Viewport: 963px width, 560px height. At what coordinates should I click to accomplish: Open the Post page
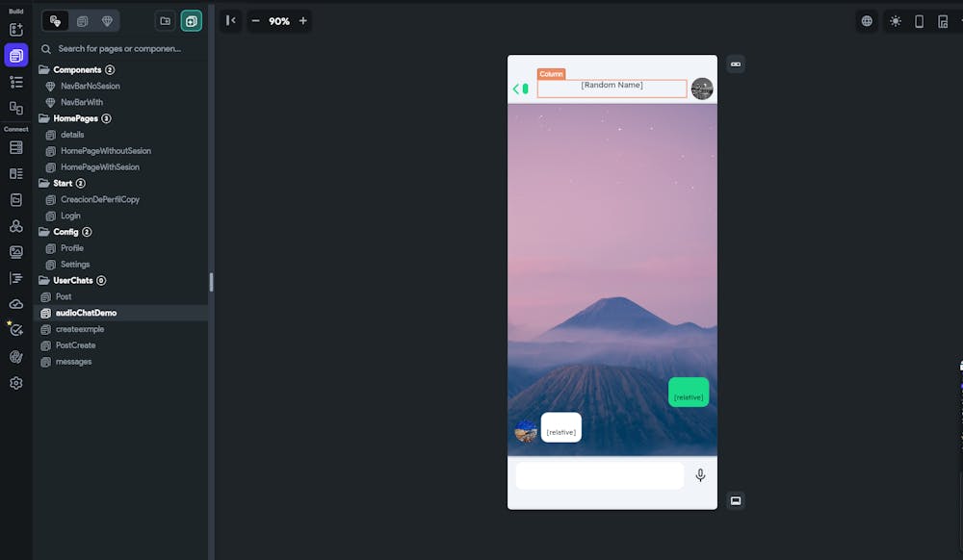click(x=64, y=297)
